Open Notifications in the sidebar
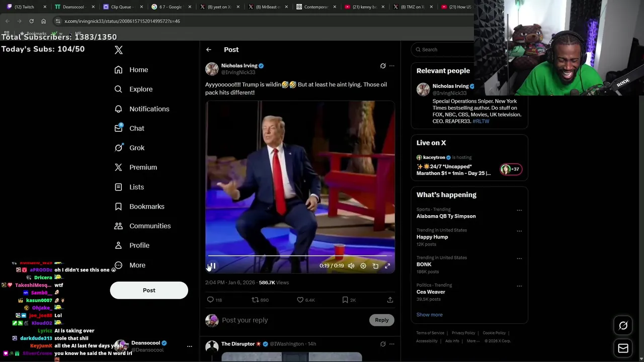The image size is (644, 362). click(x=142, y=109)
